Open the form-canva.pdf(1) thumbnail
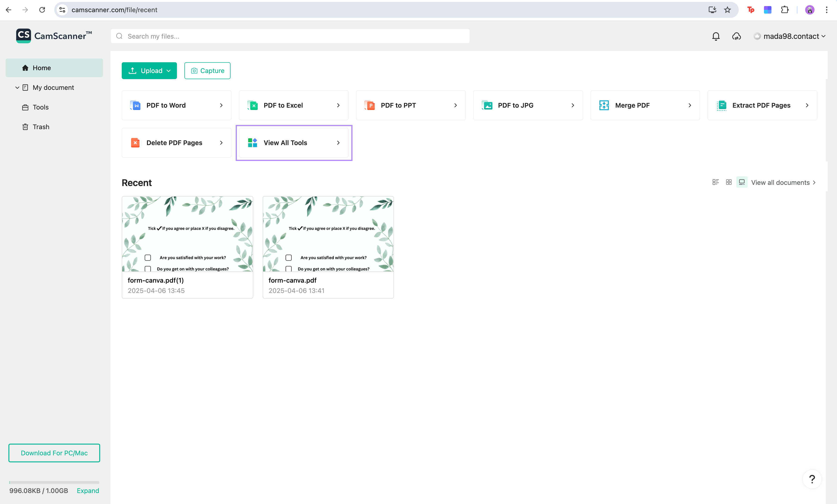 (187, 234)
